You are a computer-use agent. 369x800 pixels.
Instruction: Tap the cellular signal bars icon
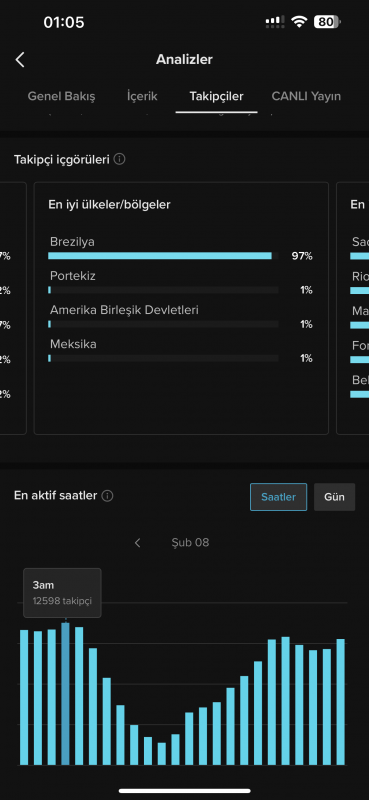coord(275,22)
